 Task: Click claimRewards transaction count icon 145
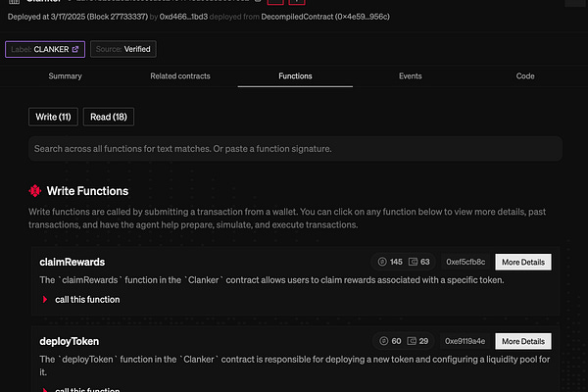click(x=382, y=262)
